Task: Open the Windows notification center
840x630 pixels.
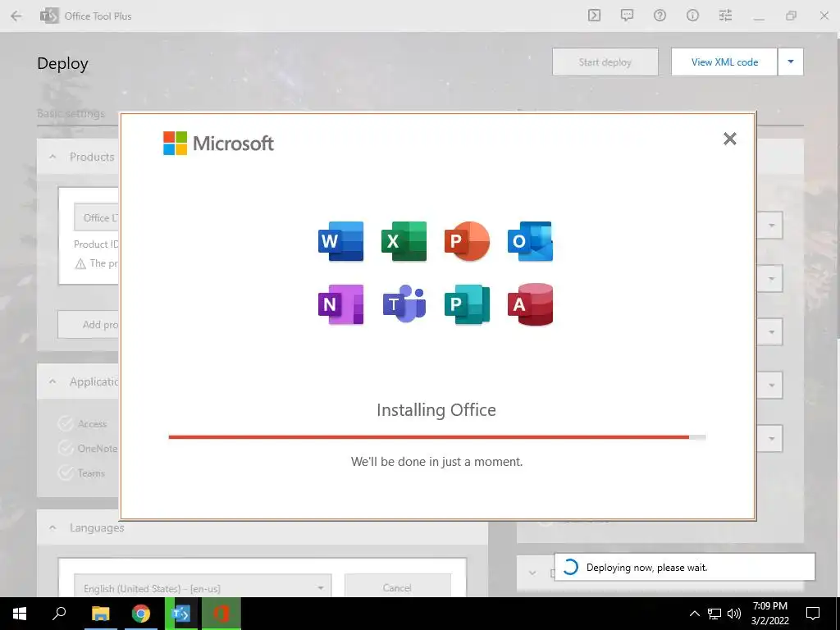Action: pos(813,614)
